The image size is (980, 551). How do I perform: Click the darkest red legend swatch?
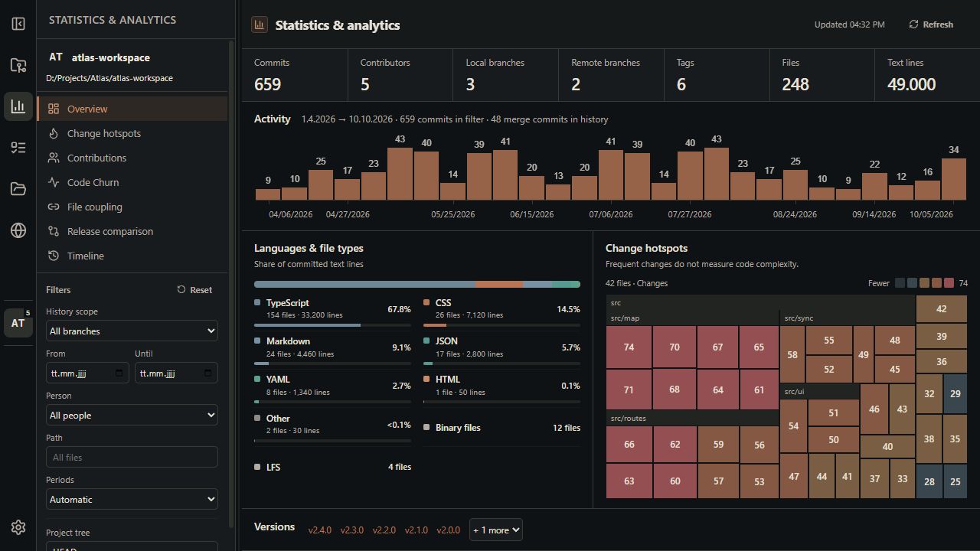click(x=949, y=283)
